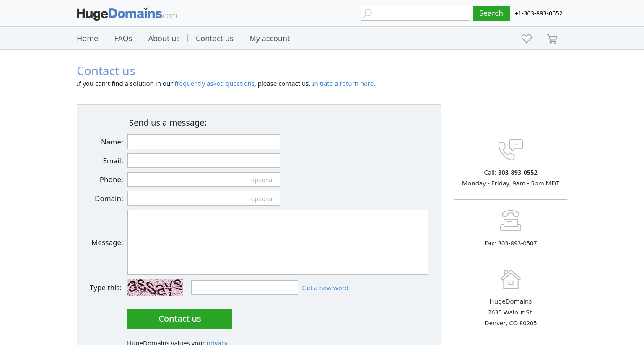The height and width of the screenshot is (345, 644).
Task: Open the About us page
Action: pos(164,38)
